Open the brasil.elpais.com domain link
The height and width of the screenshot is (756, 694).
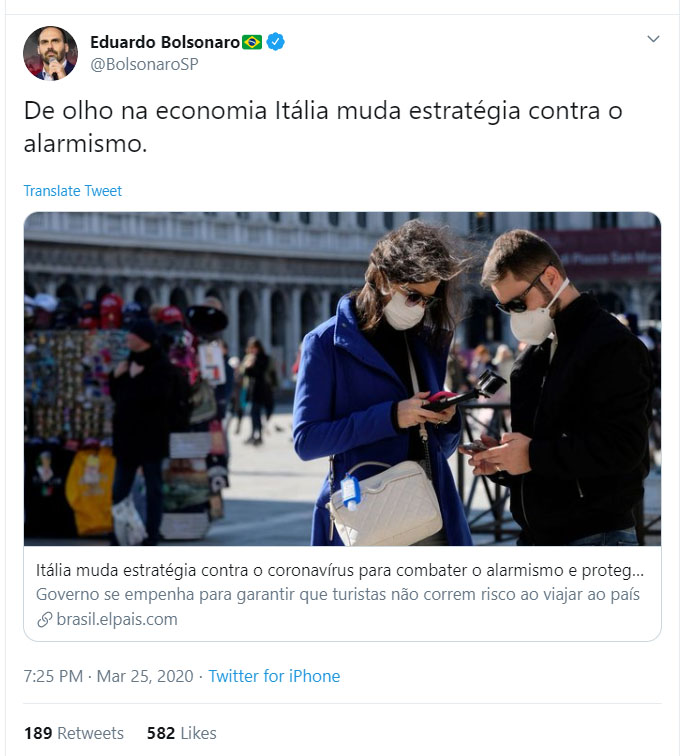click(x=117, y=619)
